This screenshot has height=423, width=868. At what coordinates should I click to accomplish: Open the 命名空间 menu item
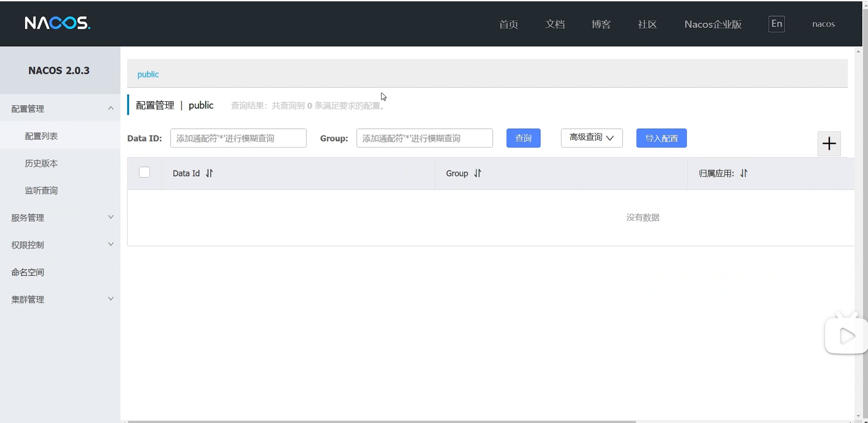click(28, 272)
